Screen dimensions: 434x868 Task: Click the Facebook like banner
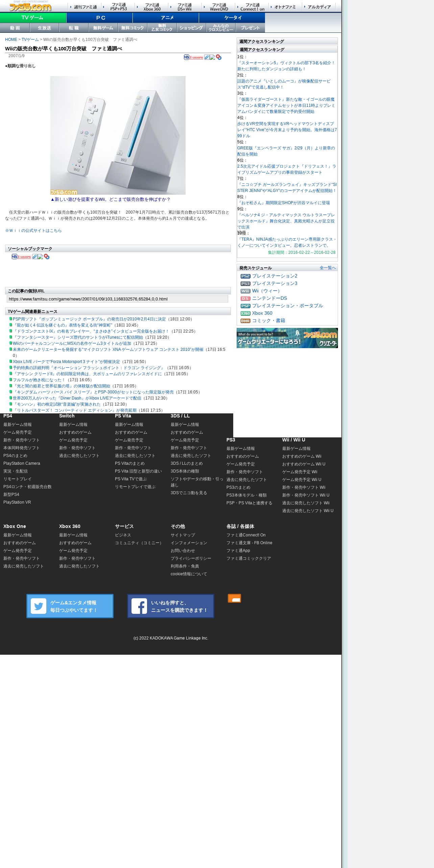171,606
